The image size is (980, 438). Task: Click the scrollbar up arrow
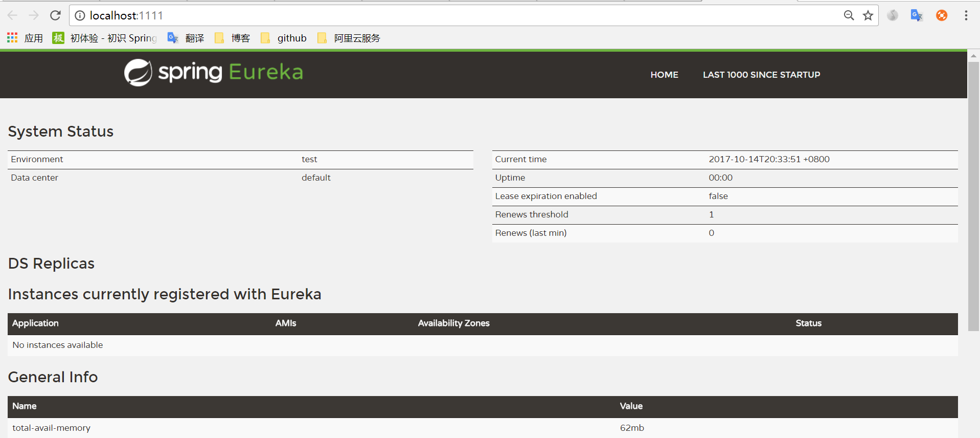coord(973,56)
